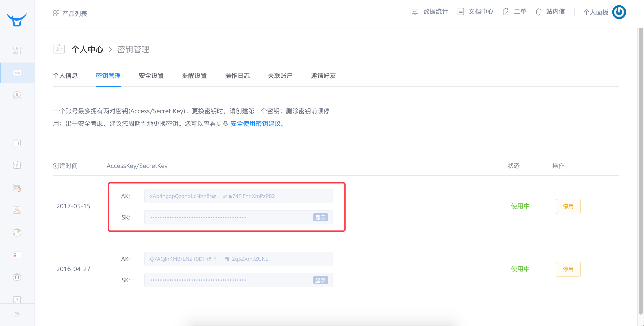
Task: Select the personal center ID card icon
Action: pyautogui.click(x=17, y=73)
